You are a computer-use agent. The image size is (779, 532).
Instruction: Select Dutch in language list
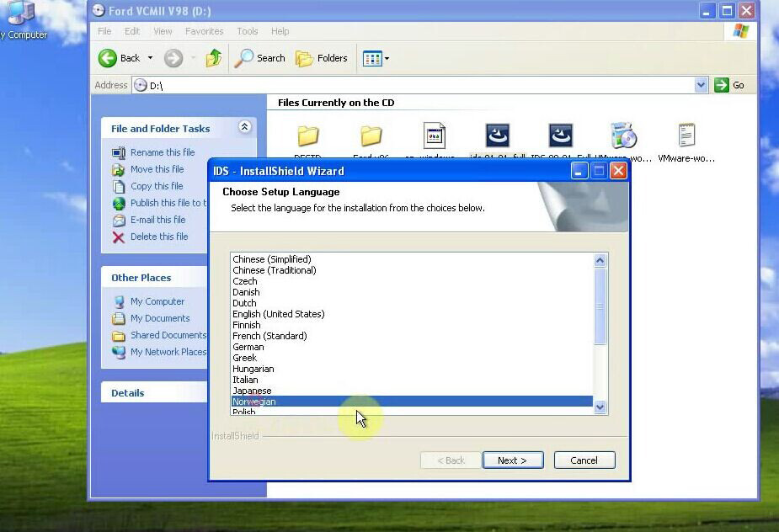413,303
